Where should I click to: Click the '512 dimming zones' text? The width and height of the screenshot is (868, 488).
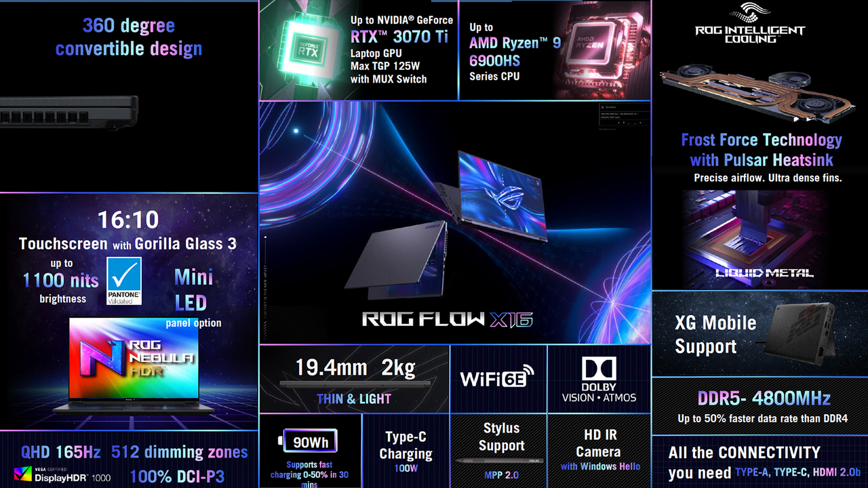point(179,452)
